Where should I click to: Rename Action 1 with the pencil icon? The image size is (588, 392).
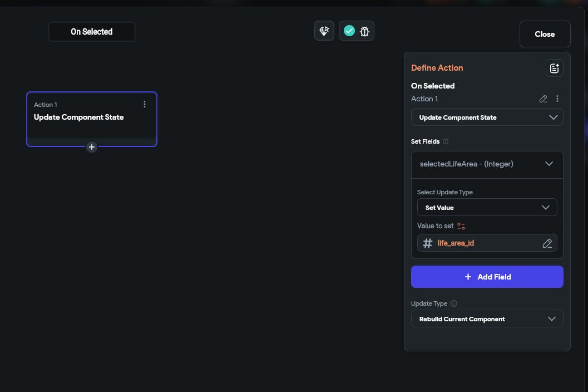(543, 99)
